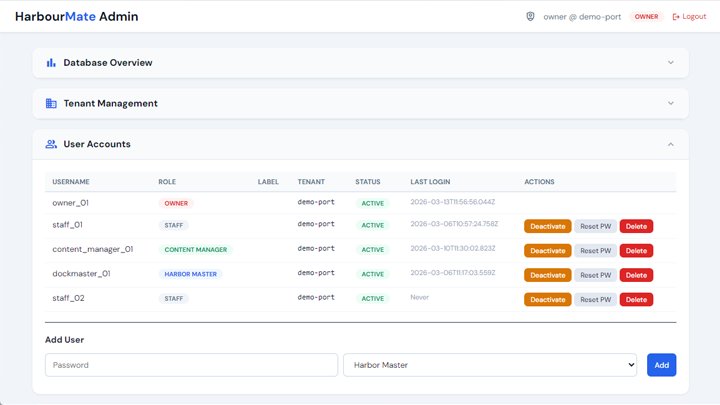Delete user staff_02
This screenshot has height=405, width=720.
click(636, 299)
